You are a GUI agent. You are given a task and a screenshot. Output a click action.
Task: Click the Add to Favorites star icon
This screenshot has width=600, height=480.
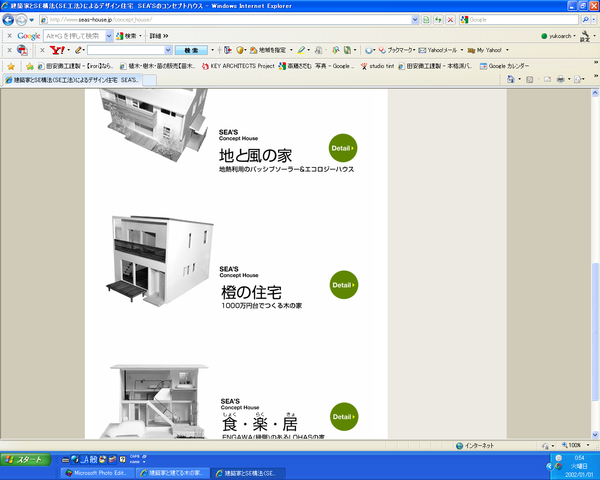(x=29, y=66)
